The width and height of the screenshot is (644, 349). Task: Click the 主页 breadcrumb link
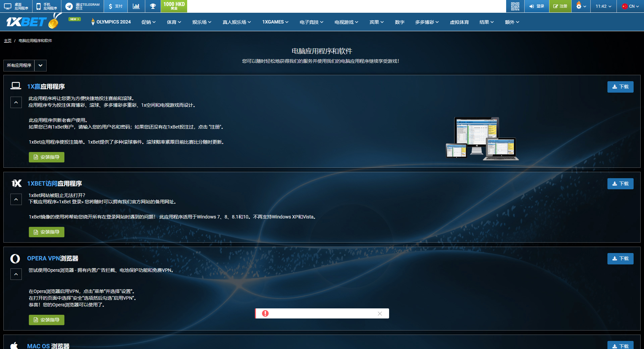8,41
